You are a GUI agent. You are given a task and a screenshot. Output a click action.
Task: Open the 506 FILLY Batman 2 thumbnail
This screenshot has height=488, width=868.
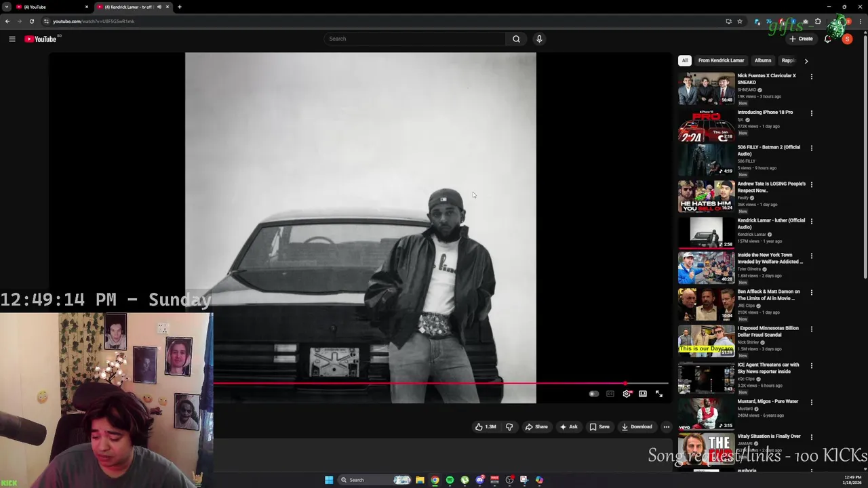tap(706, 160)
